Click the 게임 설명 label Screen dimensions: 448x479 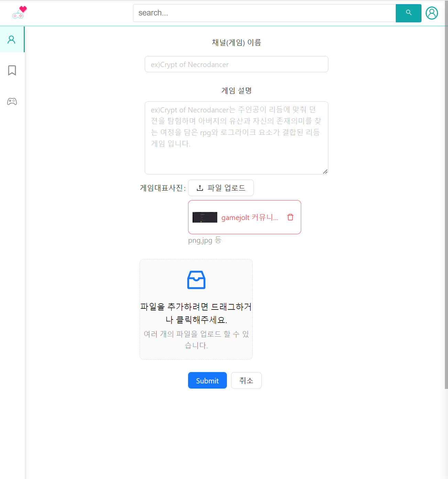pos(237,90)
